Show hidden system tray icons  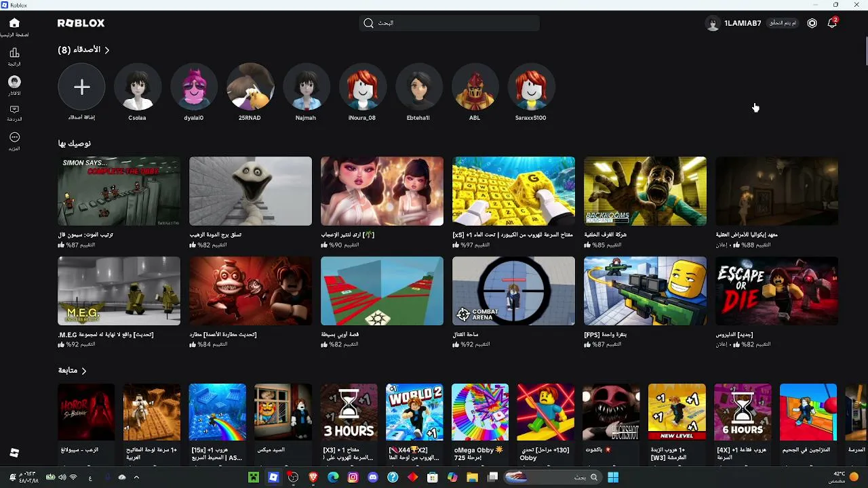click(136, 477)
